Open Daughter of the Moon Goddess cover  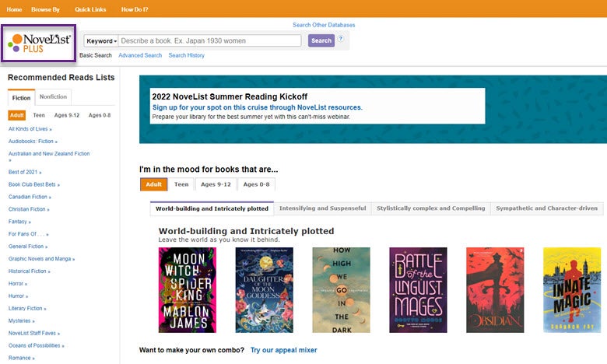coord(264,290)
